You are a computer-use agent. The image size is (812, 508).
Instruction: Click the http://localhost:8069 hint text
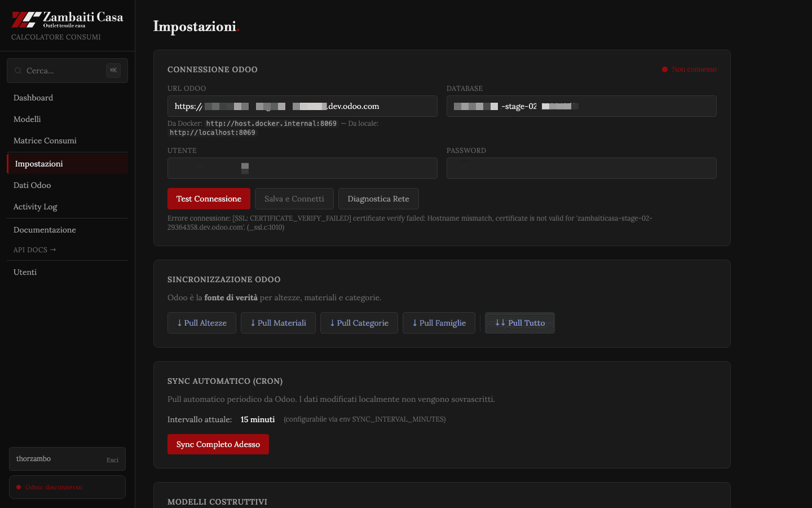(213, 133)
